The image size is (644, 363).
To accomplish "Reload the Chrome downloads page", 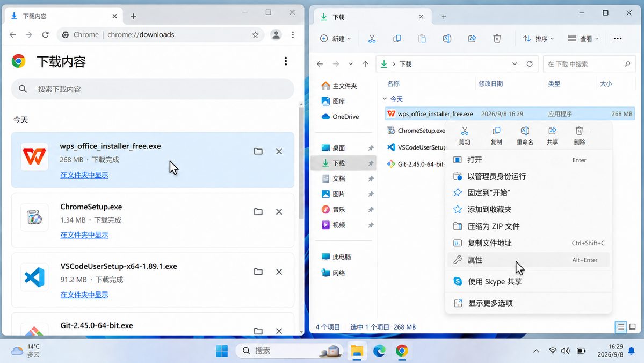I will (x=45, y=35).
